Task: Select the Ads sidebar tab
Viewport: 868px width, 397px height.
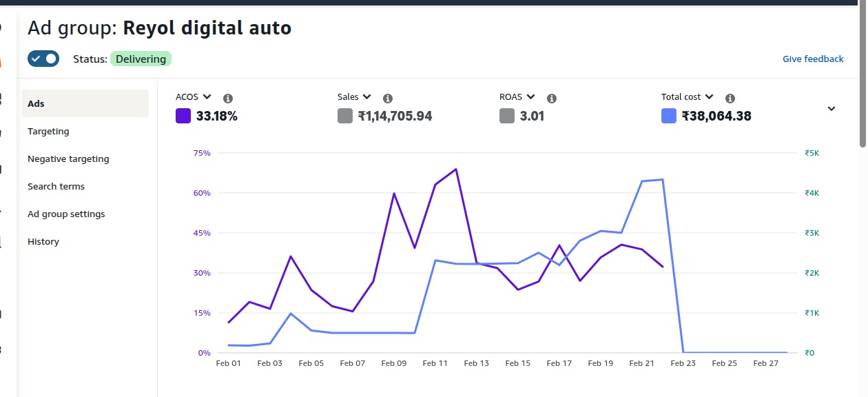Action: pos(85,103)
